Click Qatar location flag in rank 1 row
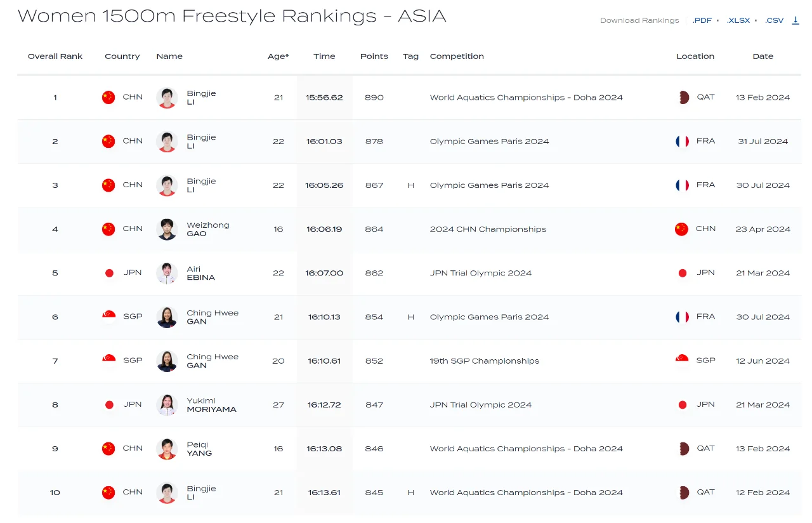Screen dimensions: 812x523 coord(683,97)
